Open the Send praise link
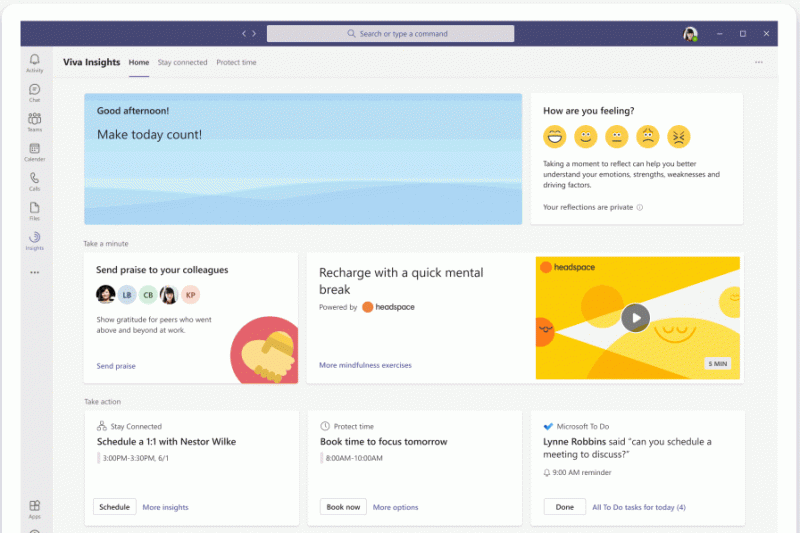The width and height of the screenshot is (800, 533). coord(116,366)
